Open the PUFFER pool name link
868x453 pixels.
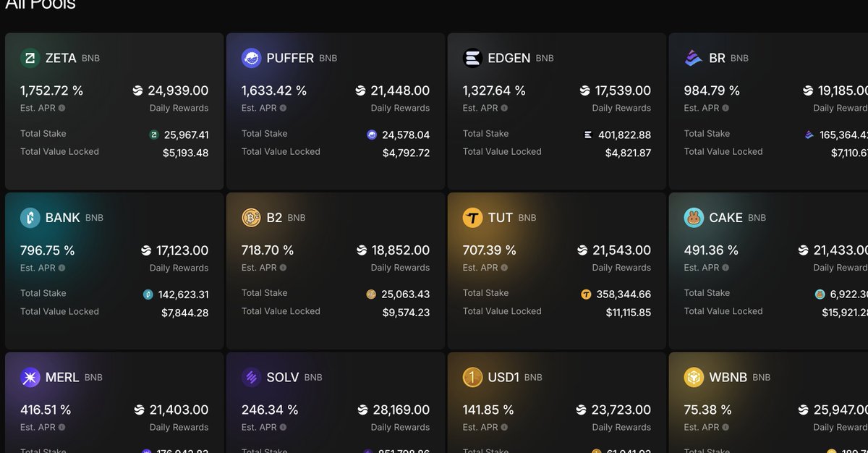290,58
